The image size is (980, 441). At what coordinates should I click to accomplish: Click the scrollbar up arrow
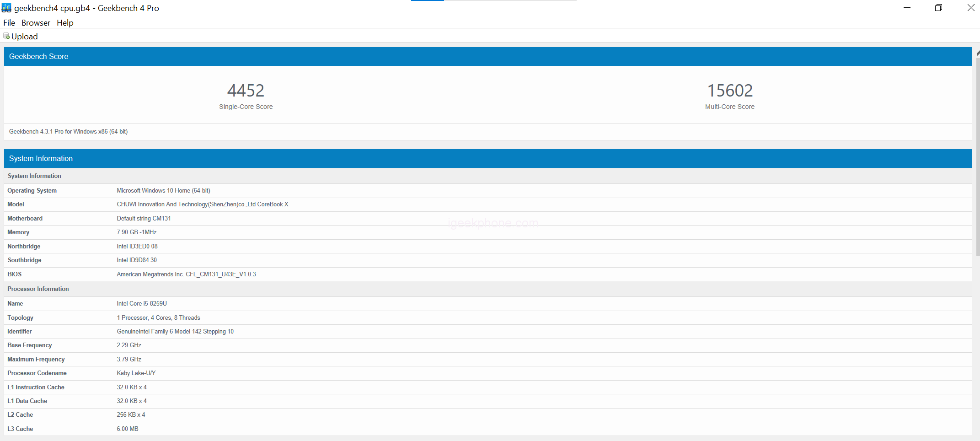[x=978, y=53]
